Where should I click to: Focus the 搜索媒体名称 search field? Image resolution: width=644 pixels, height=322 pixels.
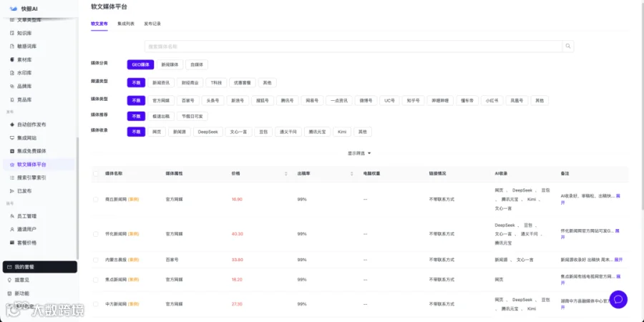[353, 47]
